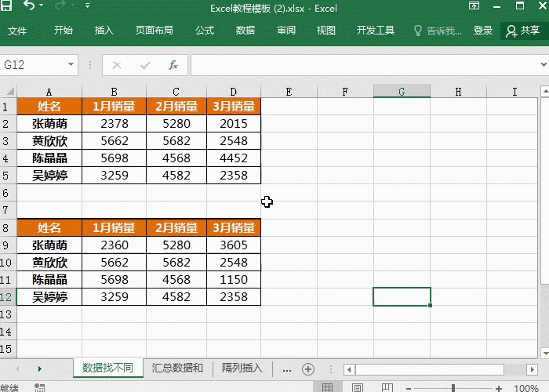Click the Ribbon Display Options icon
Image resolution: width=549 pixels, height=392 pixels.
(474, 9)
